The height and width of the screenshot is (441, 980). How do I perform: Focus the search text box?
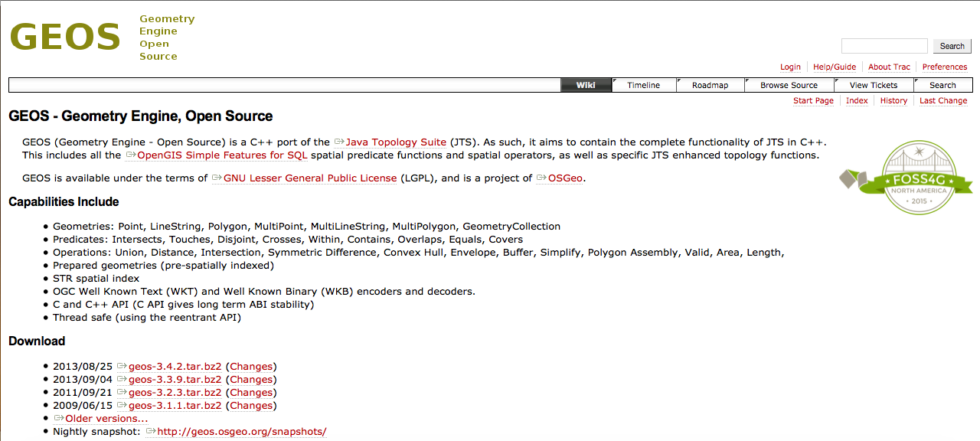(884, 46)
